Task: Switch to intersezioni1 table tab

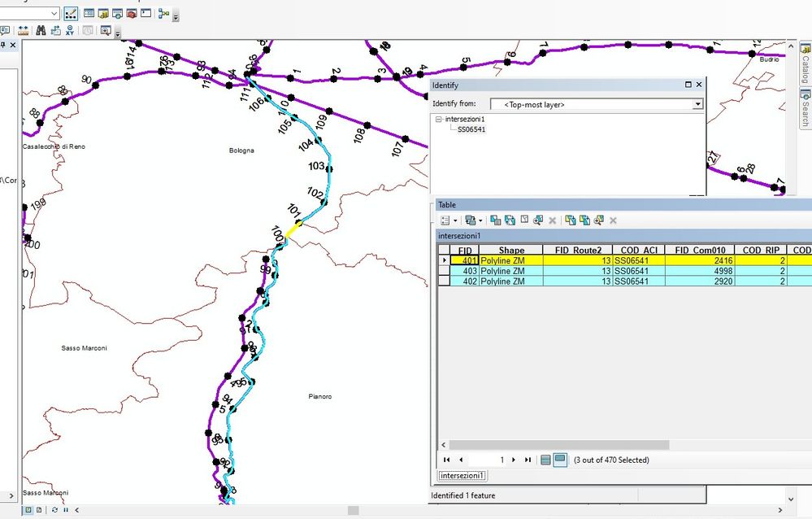Action: click(x=462, y=475)
